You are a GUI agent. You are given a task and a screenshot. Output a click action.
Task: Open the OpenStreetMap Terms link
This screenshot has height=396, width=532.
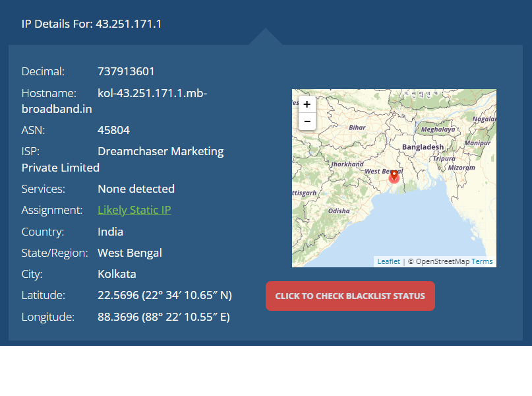pyautogui.click(x=482, y=261)
